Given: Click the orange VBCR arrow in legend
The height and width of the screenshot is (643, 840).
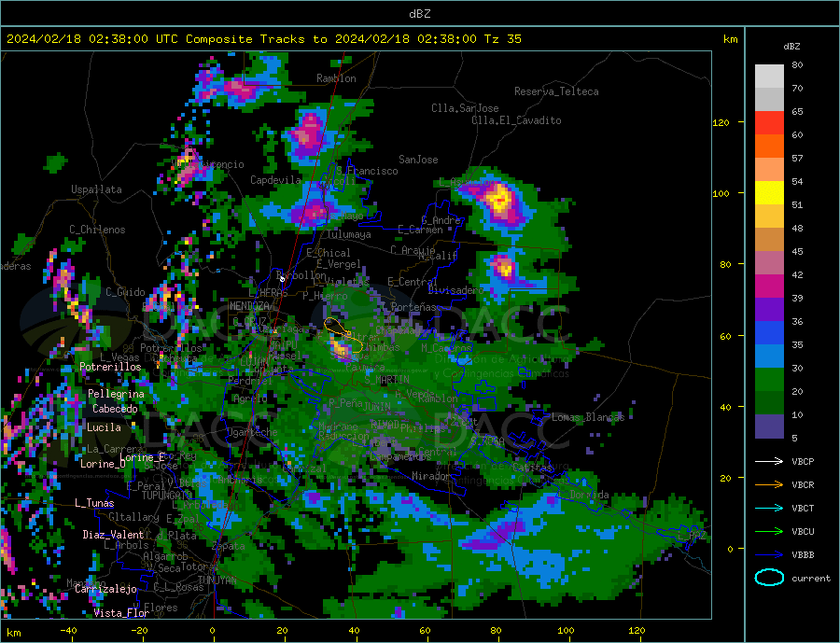Looking at the screenshot, I should click(769, 485).
